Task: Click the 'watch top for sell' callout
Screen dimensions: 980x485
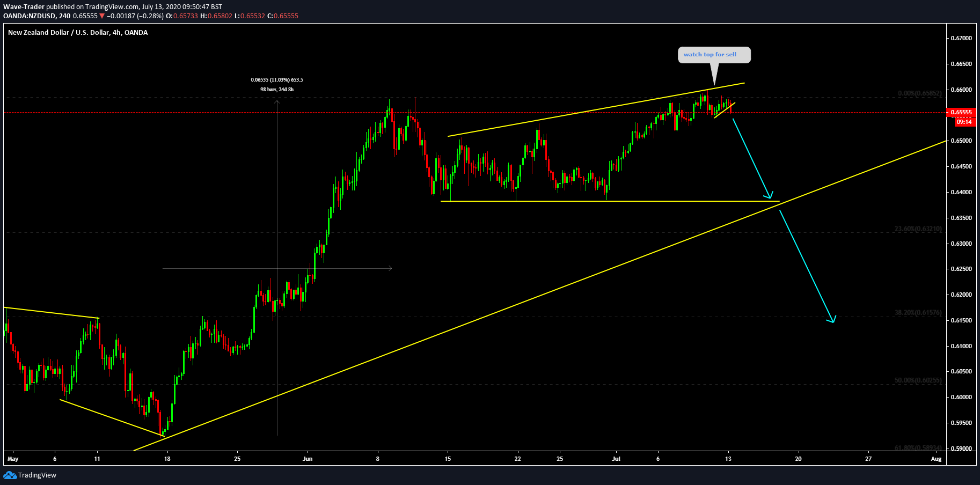Action: [714, 55]
